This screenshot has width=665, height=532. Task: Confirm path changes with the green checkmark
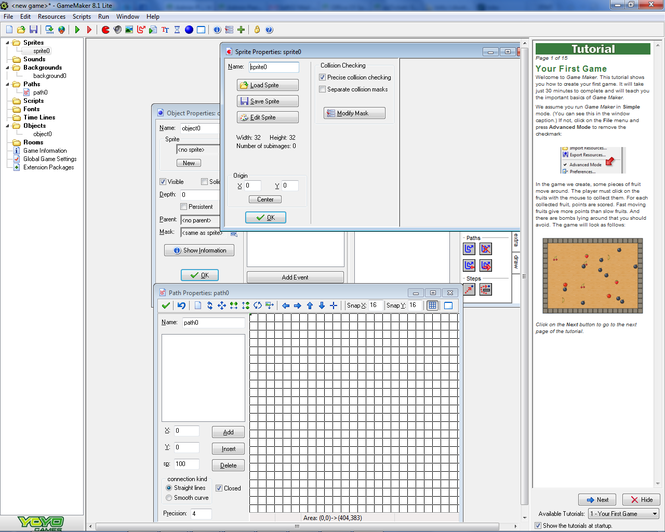pyautogui.click(x=166, y=305)
